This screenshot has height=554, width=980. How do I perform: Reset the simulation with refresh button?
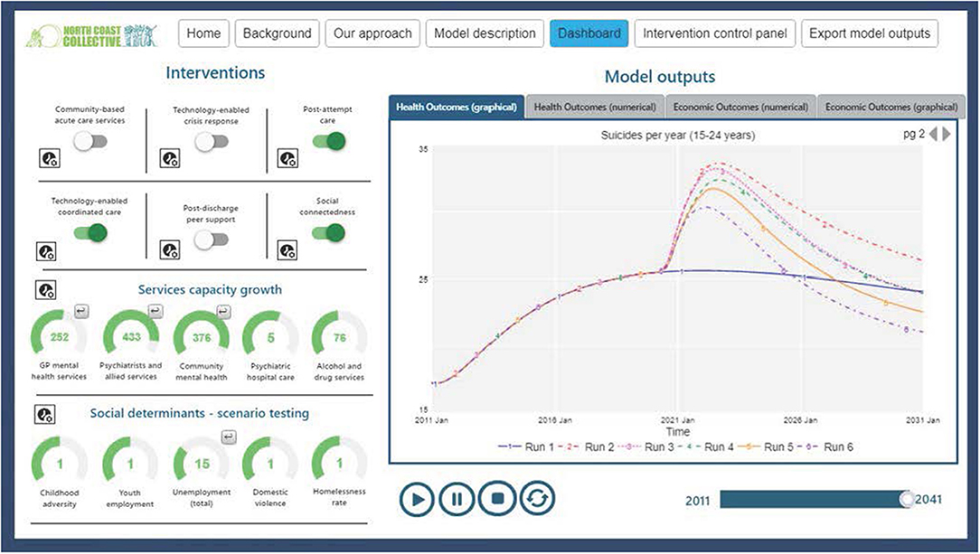click(x=538, y=498)
